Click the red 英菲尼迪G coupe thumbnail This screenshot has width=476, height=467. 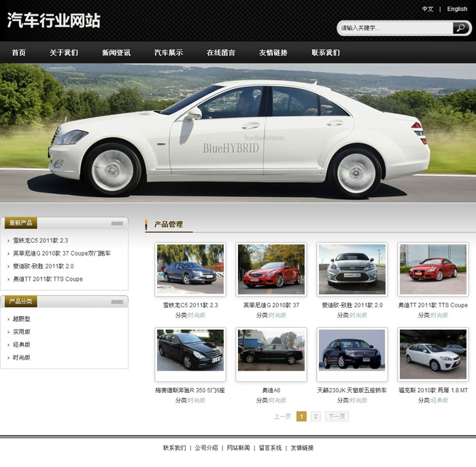click(x=271, y=269)
